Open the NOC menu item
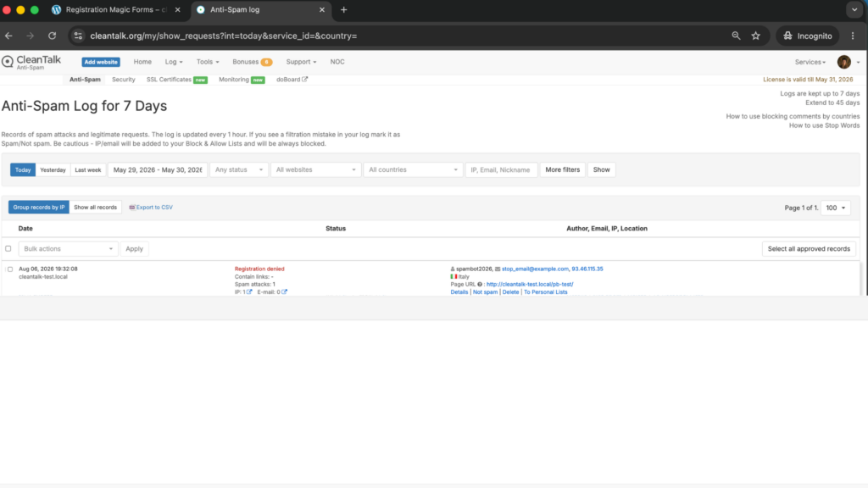The height and width of the screenshot is (488, 868). coord(337,62)
